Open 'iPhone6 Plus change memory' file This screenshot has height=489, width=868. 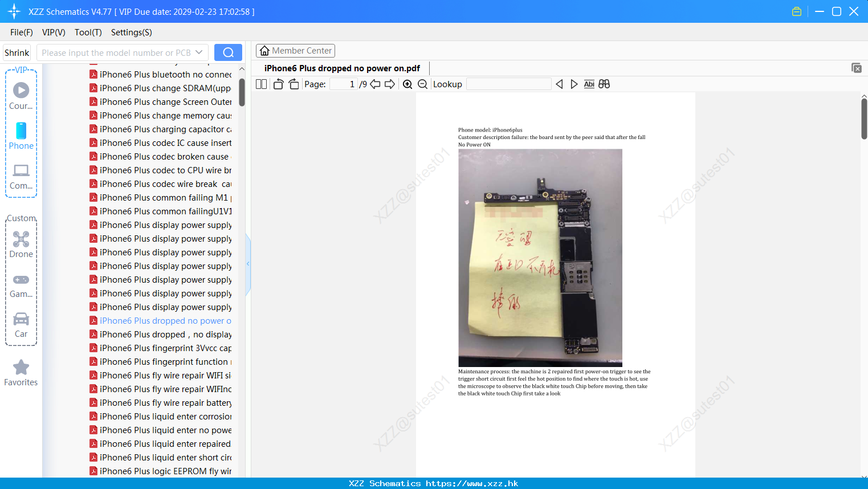(x=161, y=116)
